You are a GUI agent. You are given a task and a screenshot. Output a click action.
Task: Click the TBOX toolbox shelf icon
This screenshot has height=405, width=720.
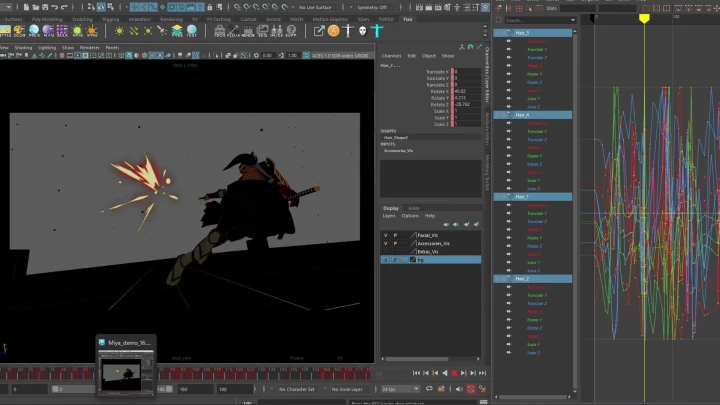pyautogui.click(x=219, y=31)
